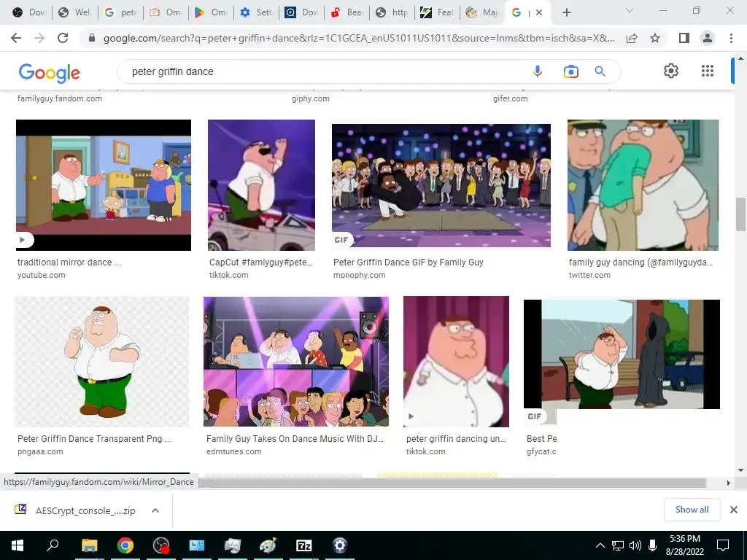Open Paint from the taskbar

click(x=268, y=545)
